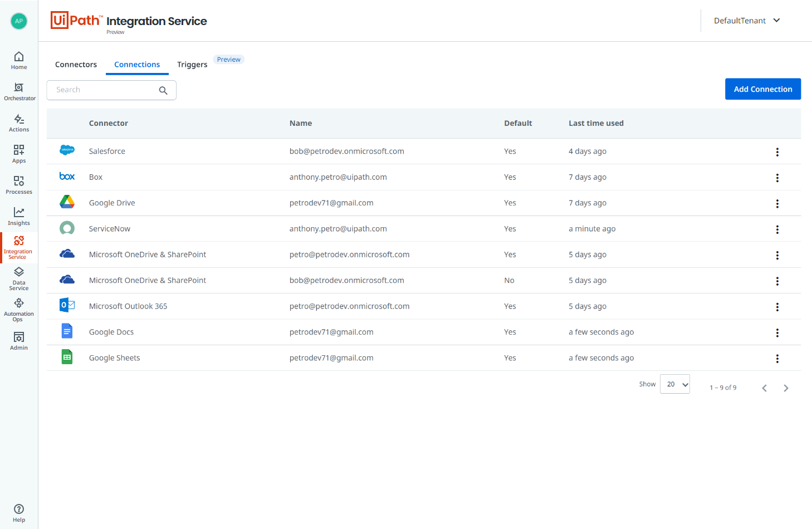Image resolution: width=812 pixels, height=529 pixels.
Task: Open more options for Outlook 365 row
Action: click(x=777, y=307)
